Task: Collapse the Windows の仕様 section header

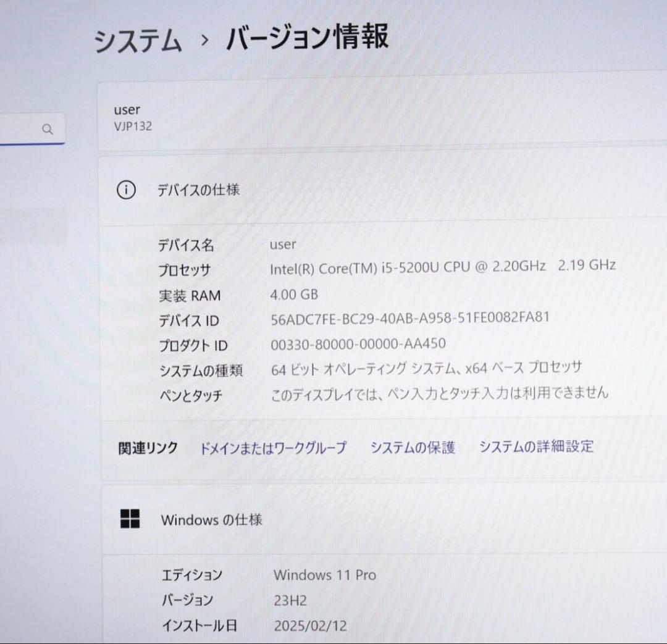Action: pyautogui.click(x=385, y=520)
